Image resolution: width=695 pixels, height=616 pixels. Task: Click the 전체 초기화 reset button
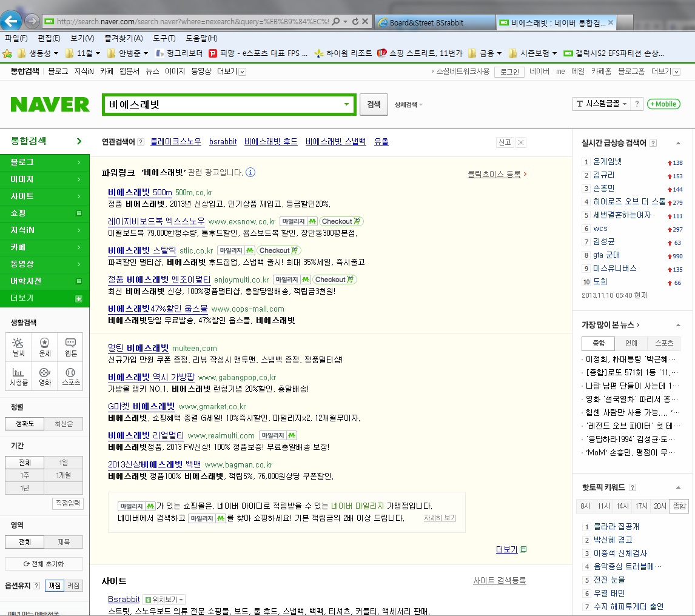(44, 564)
